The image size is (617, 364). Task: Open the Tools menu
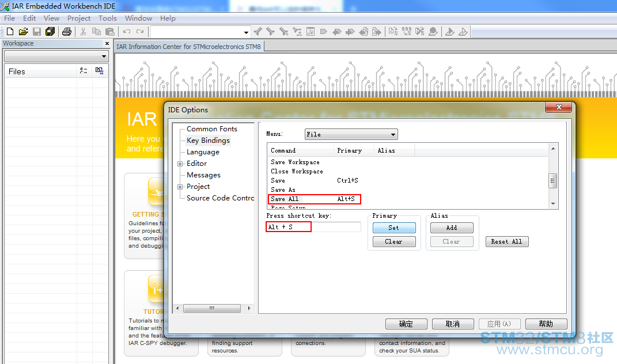click(x=107, y=18)
